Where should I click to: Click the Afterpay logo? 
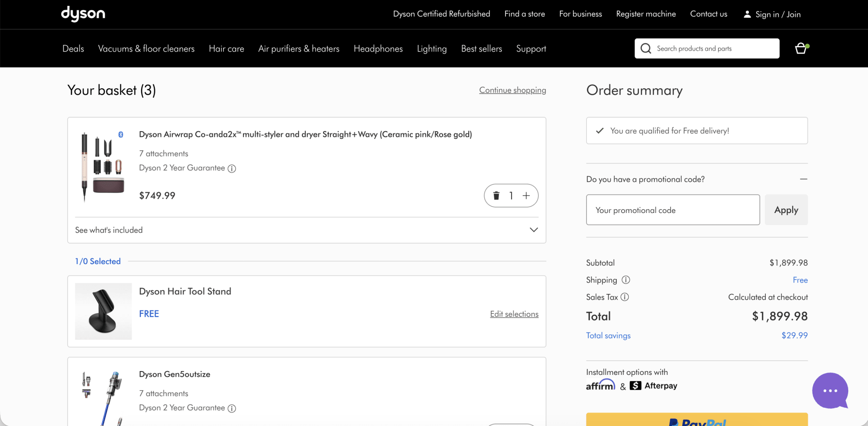click(x=653, y=386)
